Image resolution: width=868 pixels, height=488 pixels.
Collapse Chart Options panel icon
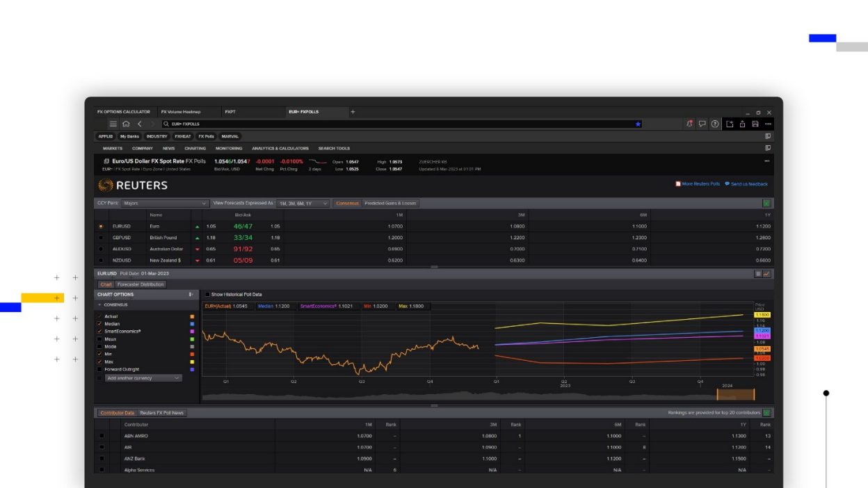point(191,294)
